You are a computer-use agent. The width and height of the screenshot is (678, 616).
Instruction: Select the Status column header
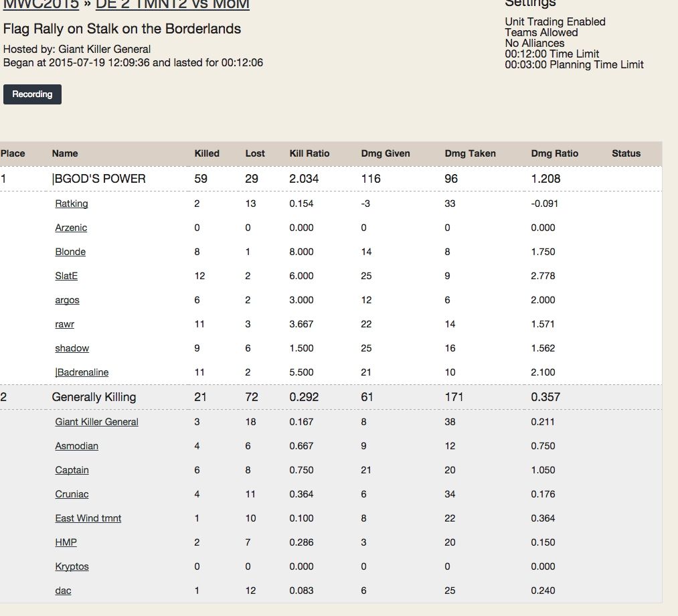click(x=626, y=153)
